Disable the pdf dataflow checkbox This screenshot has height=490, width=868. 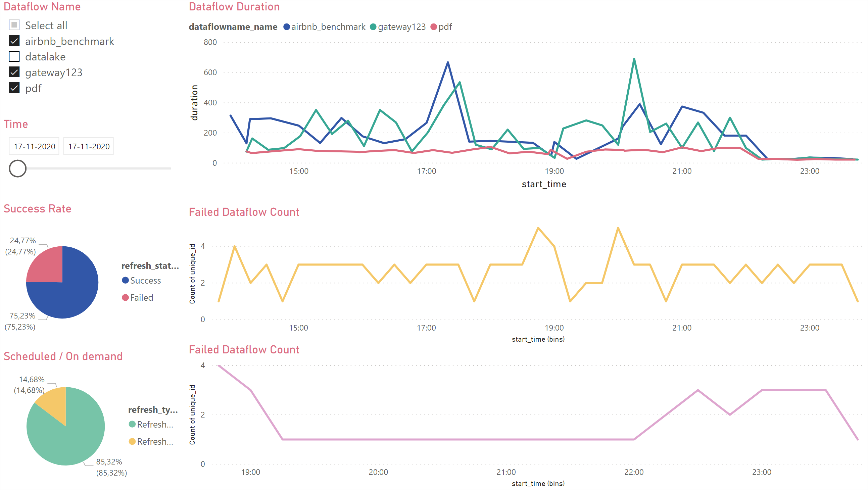pos(14,88)
